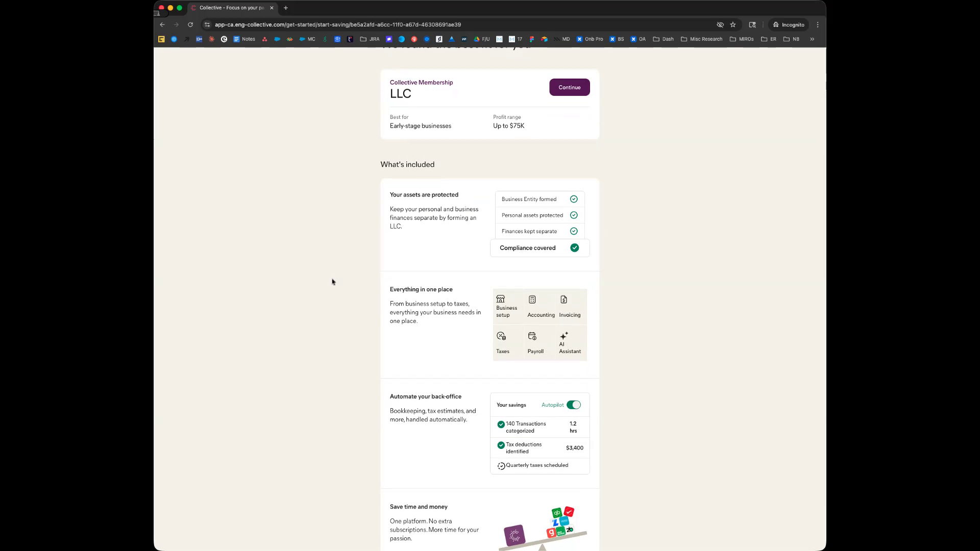Click the Taxes percent icon
The image size is (980, 551).
pyautogui.click(x=501, y=336)
